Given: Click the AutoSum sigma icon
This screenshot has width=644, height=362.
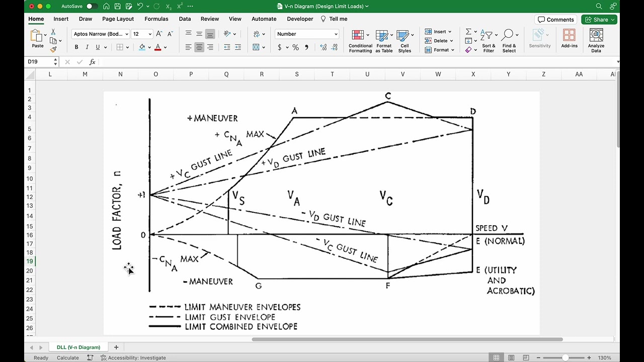Looking at the screenshot, I should (468, 32).
